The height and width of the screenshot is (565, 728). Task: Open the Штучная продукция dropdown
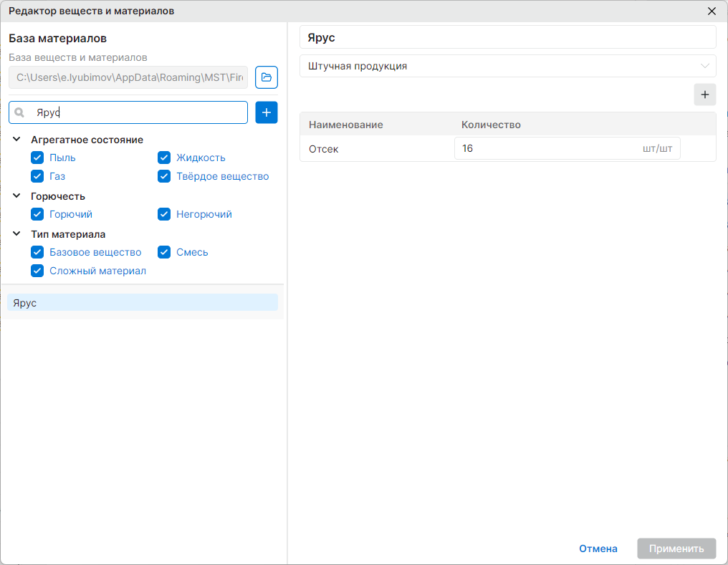(x=508, y=66)
